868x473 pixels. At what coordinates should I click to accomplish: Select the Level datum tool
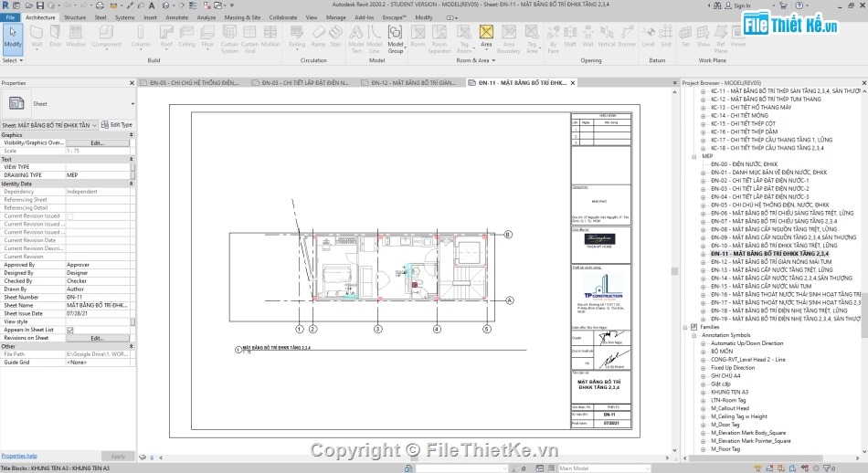tap(648, 36)
